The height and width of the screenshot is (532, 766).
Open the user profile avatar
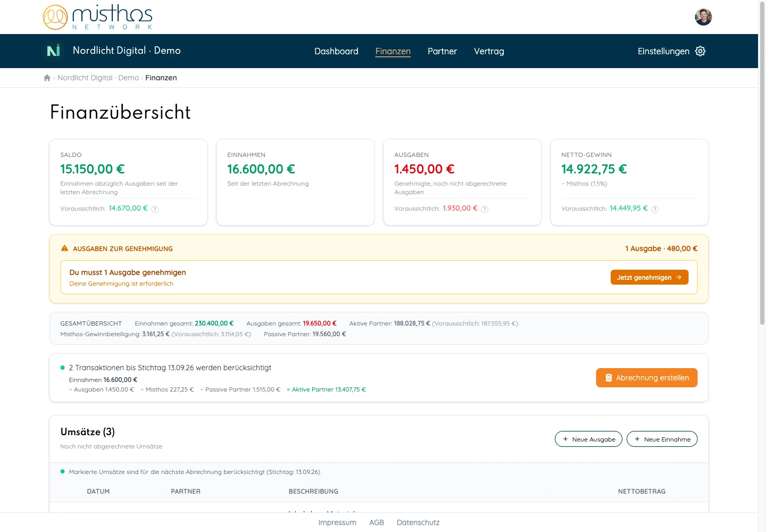pos(703,17)
